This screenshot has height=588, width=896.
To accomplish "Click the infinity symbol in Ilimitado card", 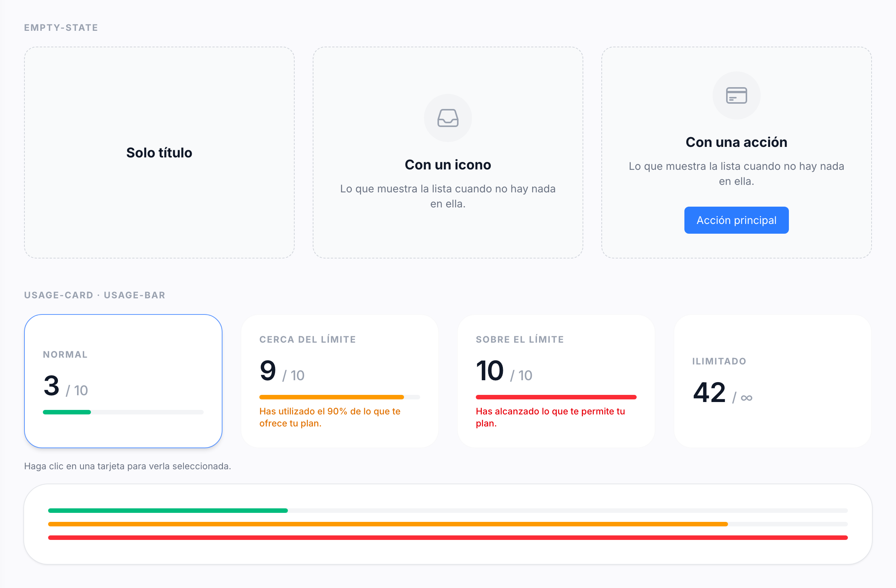I will pos(746,398).
